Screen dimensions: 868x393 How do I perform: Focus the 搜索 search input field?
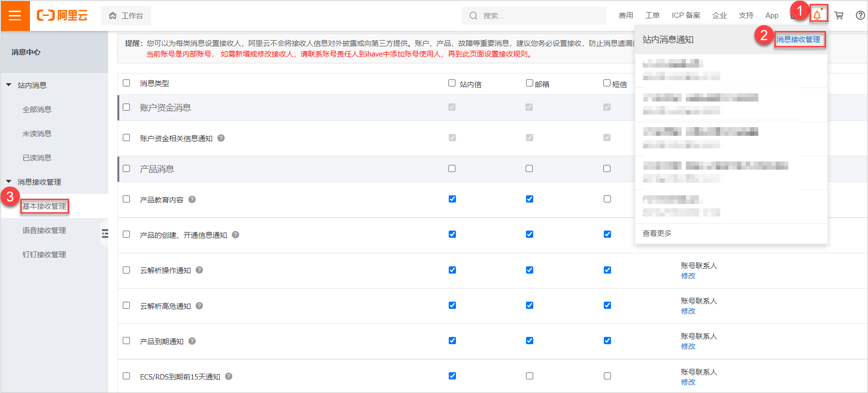[x=534, y=15]
